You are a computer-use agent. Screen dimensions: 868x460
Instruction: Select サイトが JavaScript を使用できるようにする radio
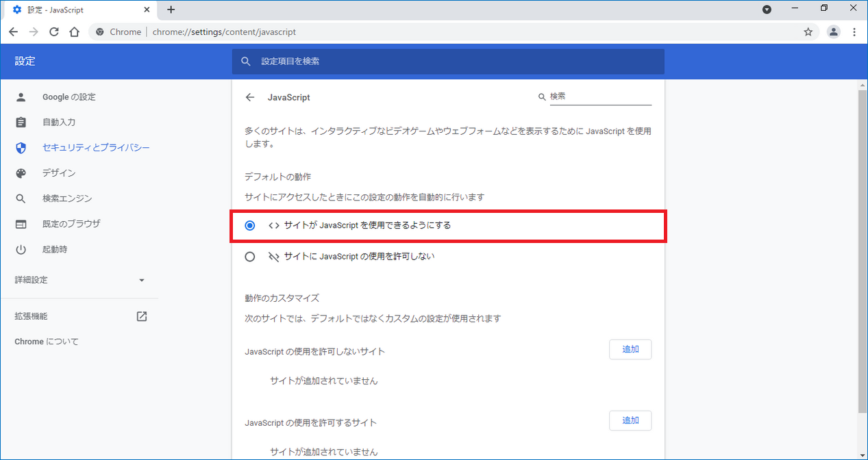pos(250,225)
